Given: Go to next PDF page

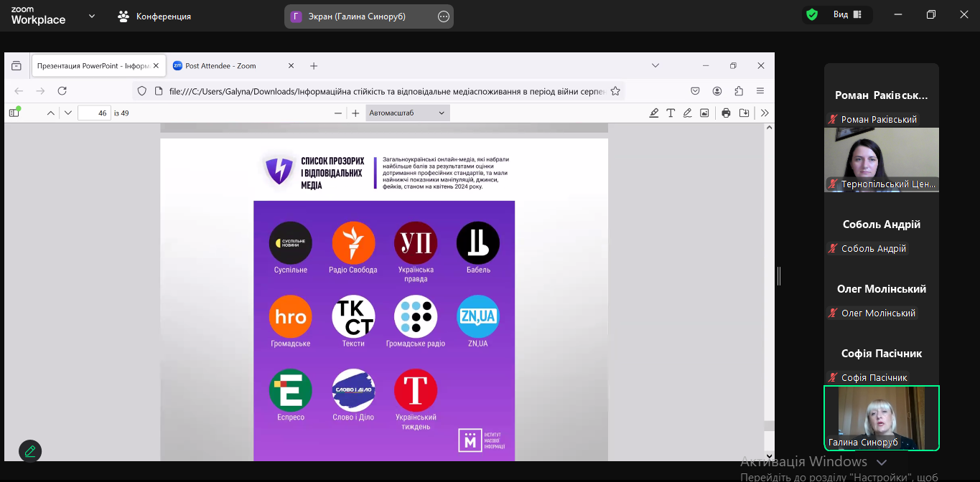Looking at the screenshot, I should click(68, 113).
